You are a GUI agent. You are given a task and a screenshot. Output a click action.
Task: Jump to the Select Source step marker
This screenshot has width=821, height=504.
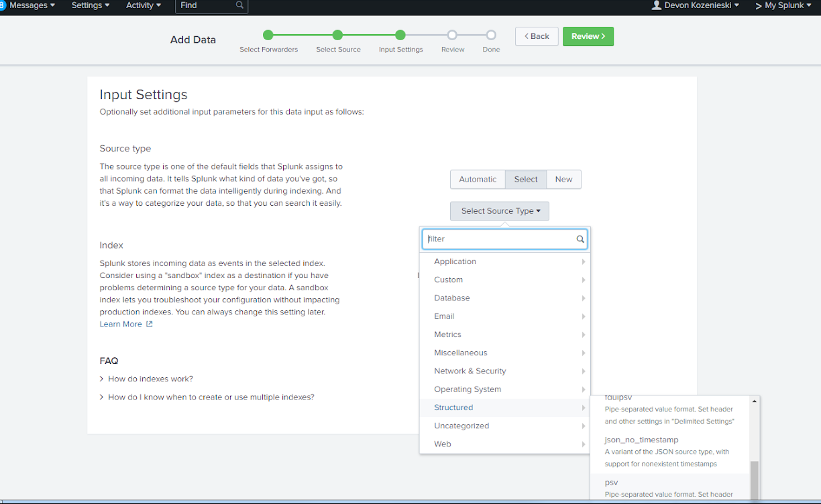pyautogui.click(x=338, y=35)
